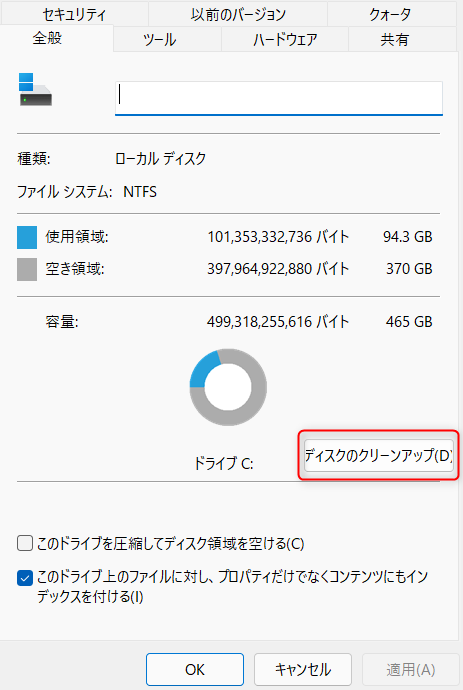Image resolution: width=463 pixels, height=690 pixels.
Task: Enable compress this drive checkbox
Action: tap(25, 543)
